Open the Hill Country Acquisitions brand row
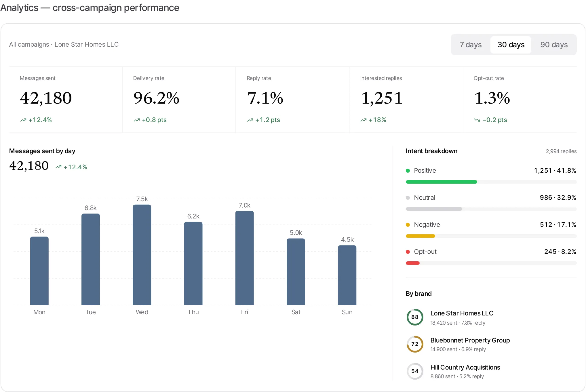 click(x=491, y=371)
